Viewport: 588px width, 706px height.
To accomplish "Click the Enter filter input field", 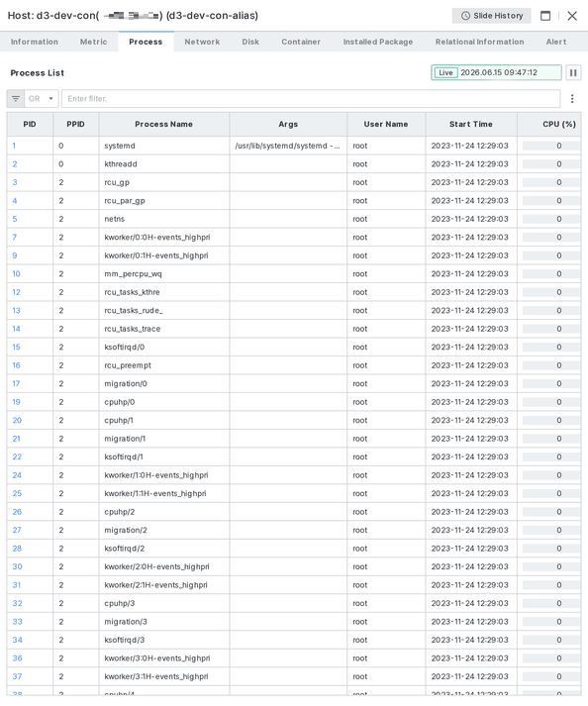I will pyautogui.click(x=311, y=99).
